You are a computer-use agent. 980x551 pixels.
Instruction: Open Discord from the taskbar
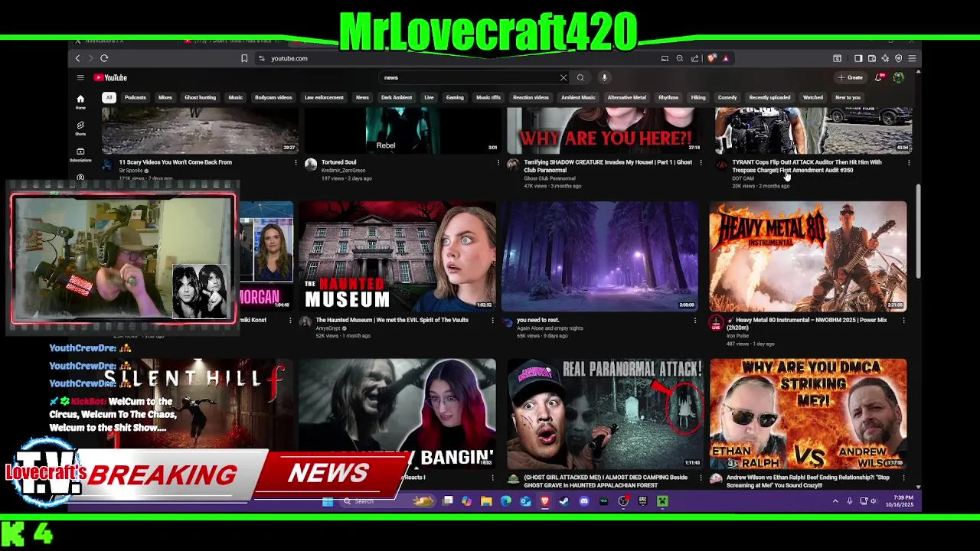click(584, 501)
